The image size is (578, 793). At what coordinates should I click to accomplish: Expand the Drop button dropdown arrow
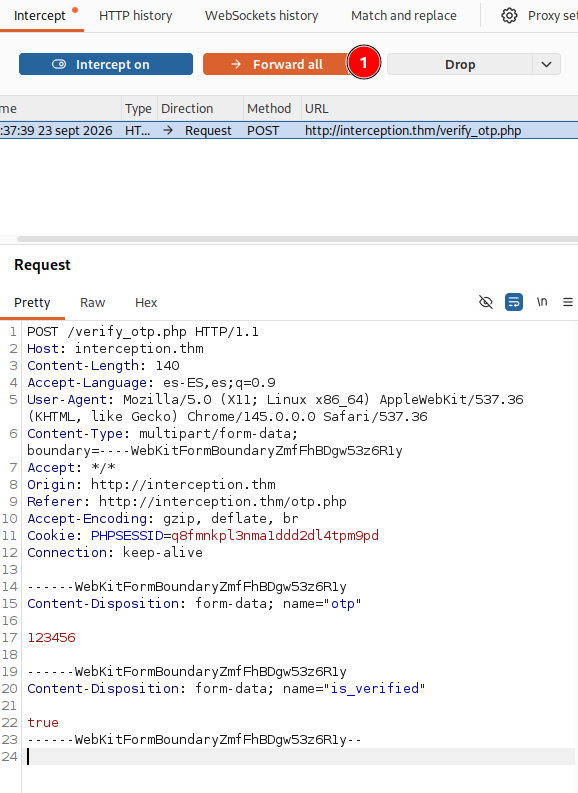546,64
